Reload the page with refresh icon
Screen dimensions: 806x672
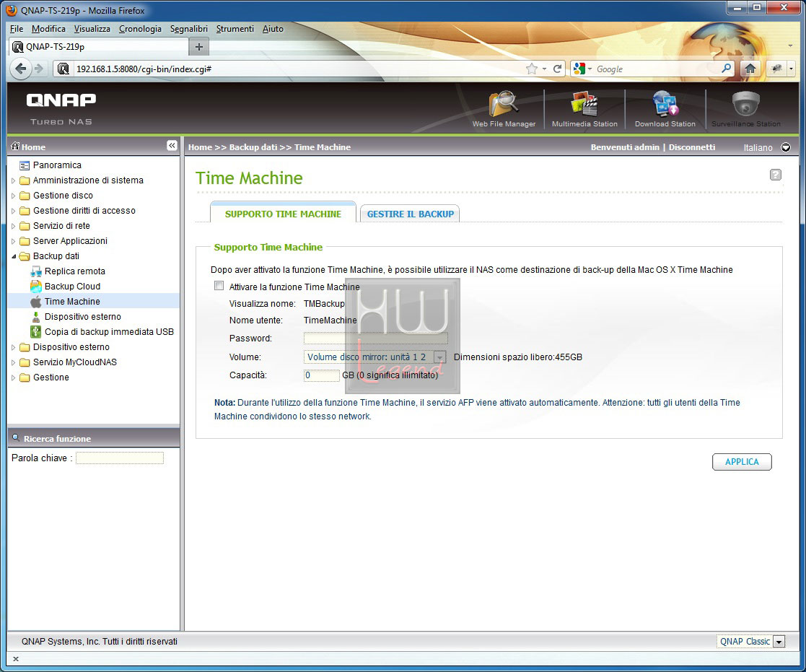(557, 69)
